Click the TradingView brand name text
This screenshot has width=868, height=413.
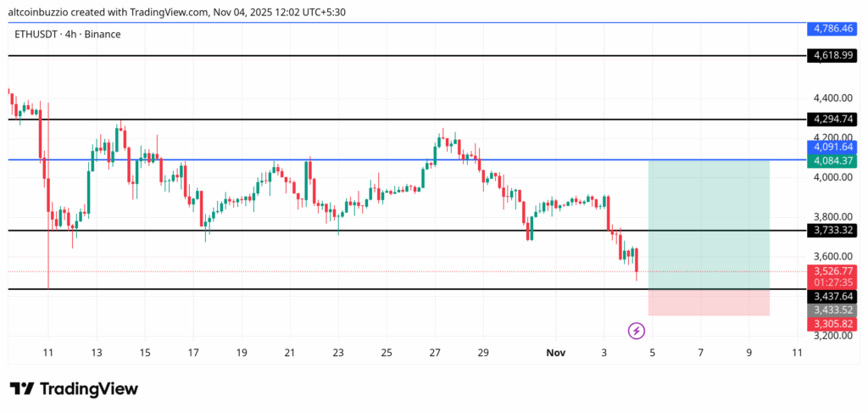89,388
